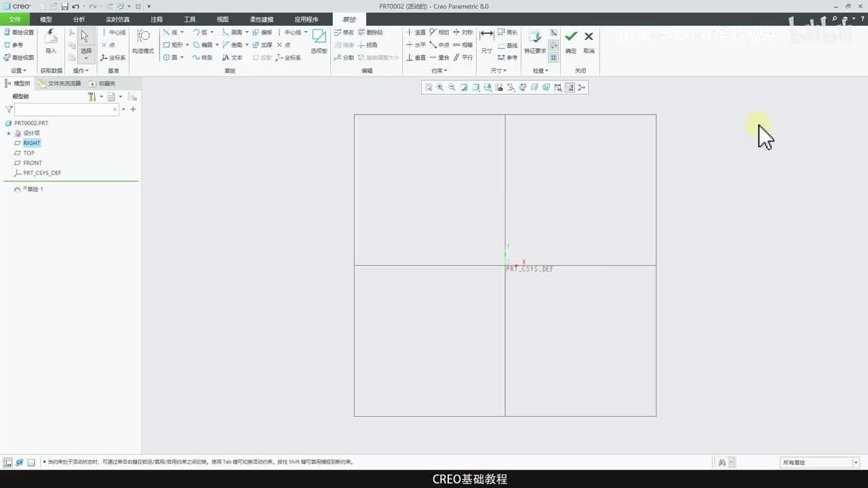
Task: Open the 操作 group dropdown
Action: (x=81, y=70)
